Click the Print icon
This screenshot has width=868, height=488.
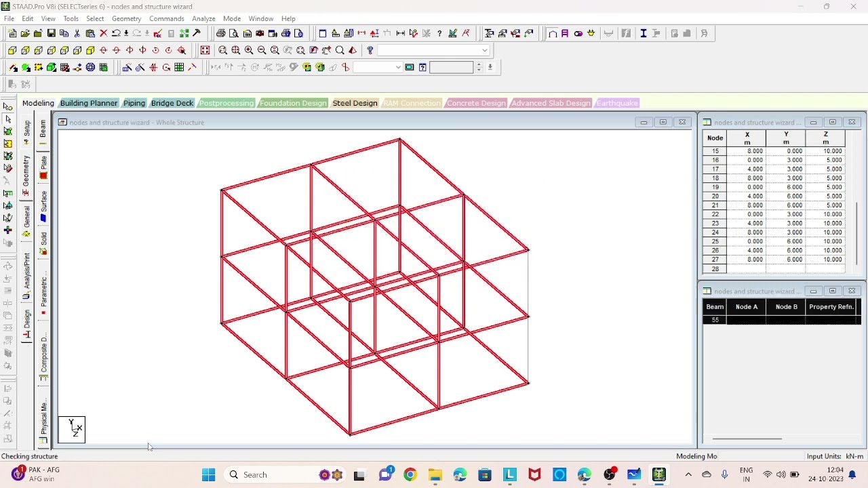[x=220, y=33]
